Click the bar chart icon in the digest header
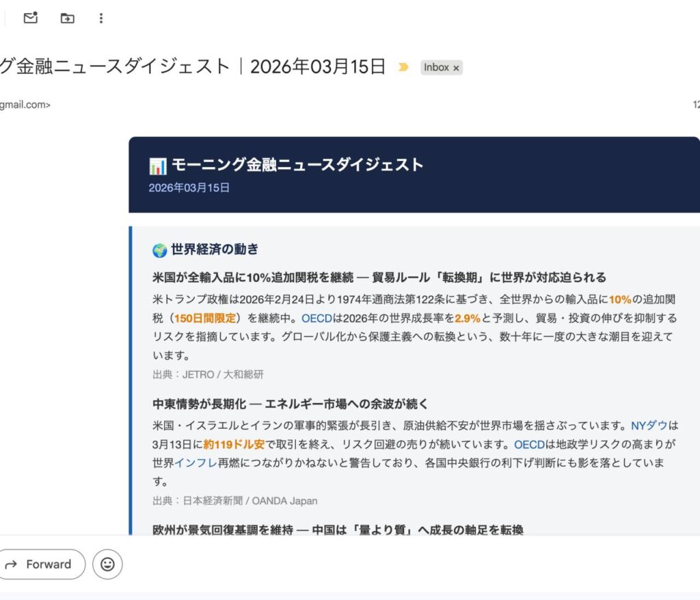The image size is (700, 600). click(x=157, y=166)
